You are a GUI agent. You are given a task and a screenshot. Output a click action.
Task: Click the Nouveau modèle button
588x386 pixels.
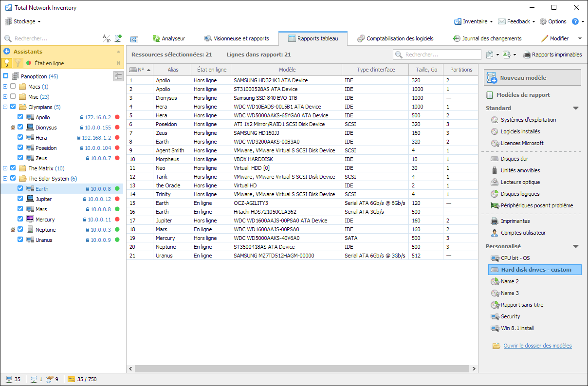533,77
